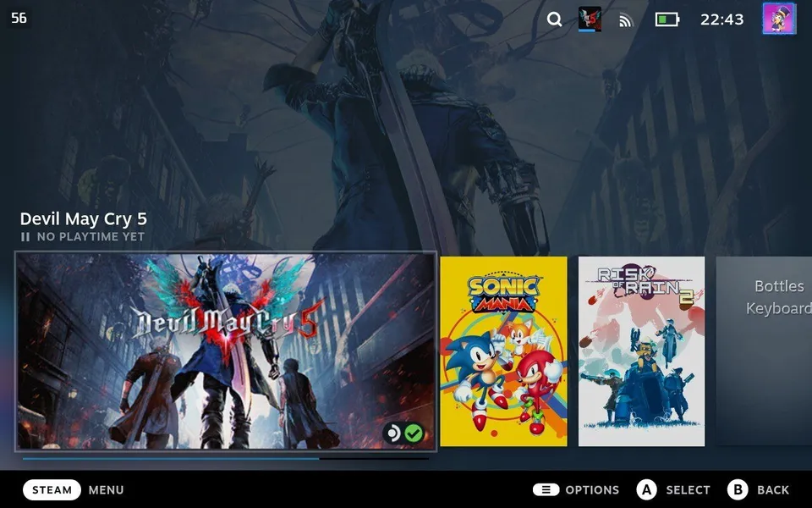Open the Devil May Cry 5 download icon
The image size is (812, 508).
(590, 19)
